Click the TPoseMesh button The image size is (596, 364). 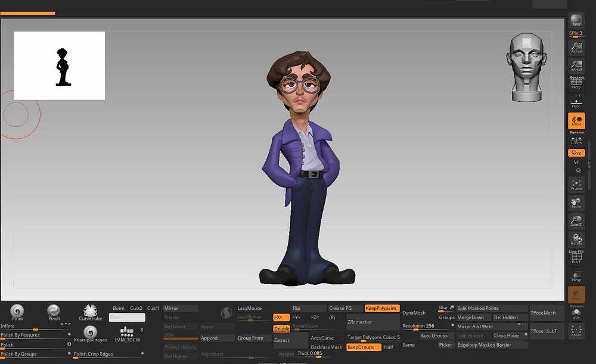547,313
